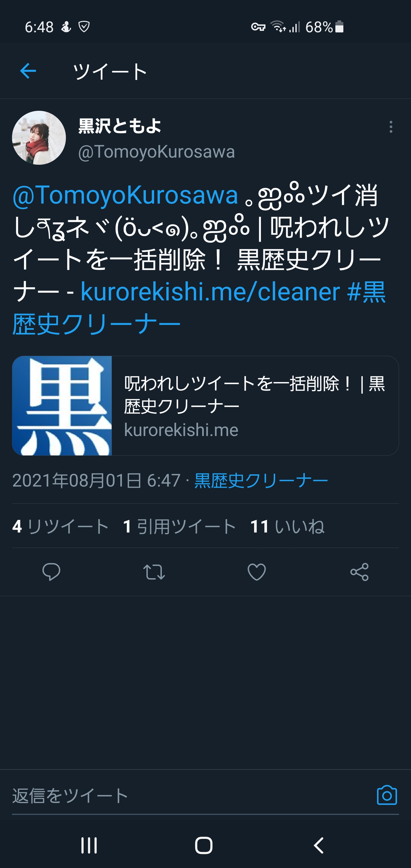Go back using the blue arrow
The image size is (411, 868).
[28, 71]
